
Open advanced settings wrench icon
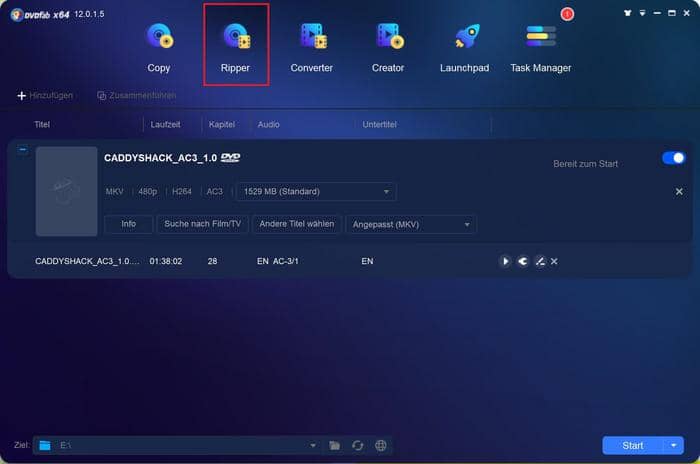(523, 261)
